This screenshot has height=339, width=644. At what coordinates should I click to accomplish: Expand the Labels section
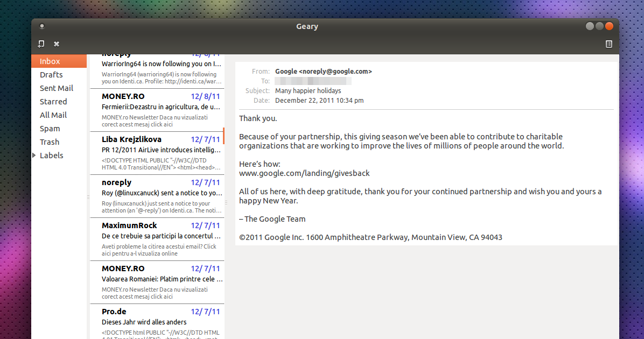tap(34, 155)
